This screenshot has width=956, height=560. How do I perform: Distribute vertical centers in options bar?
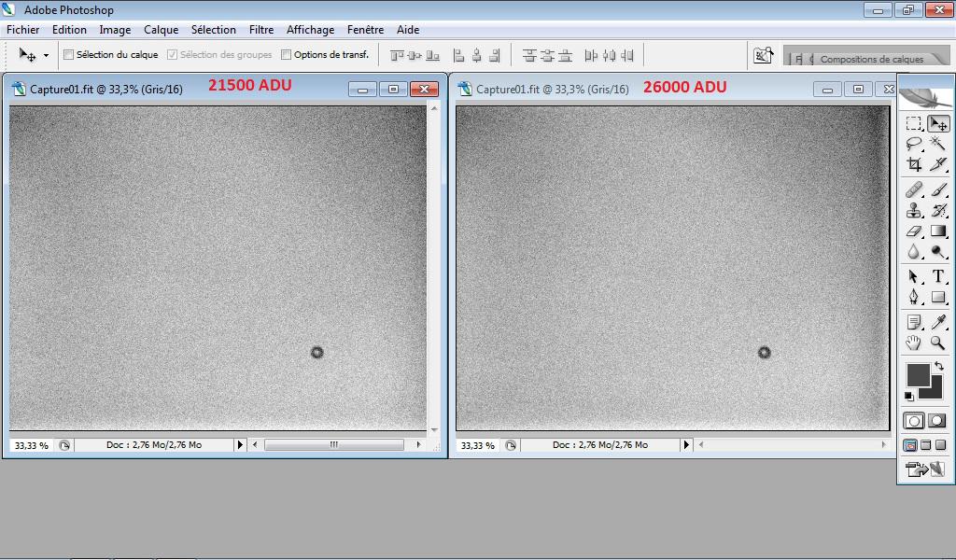point(547,55)
